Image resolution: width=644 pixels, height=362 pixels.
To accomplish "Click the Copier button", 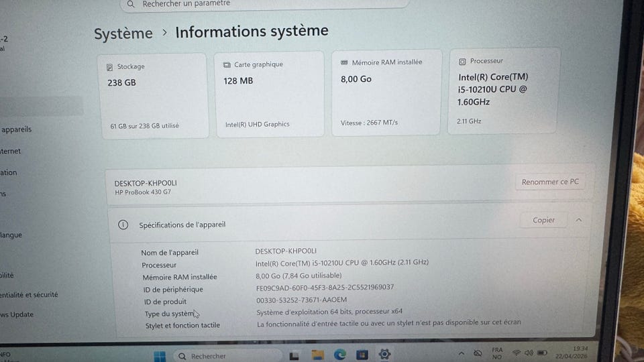I will 543,220.
